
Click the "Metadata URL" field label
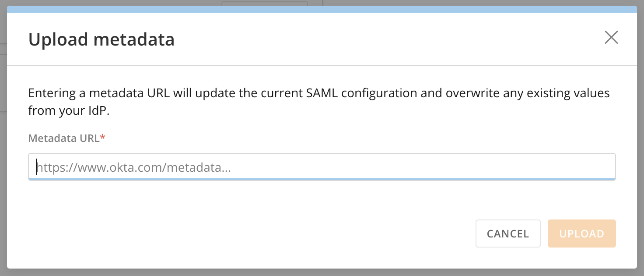click(x=64, y=138)
